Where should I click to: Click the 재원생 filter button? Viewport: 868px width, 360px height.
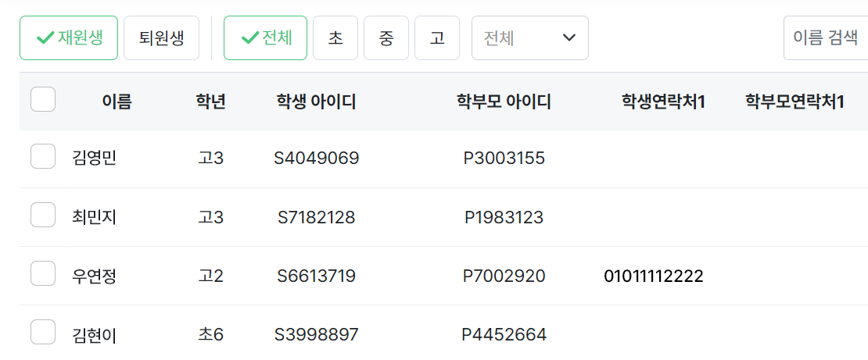[69, 38]
